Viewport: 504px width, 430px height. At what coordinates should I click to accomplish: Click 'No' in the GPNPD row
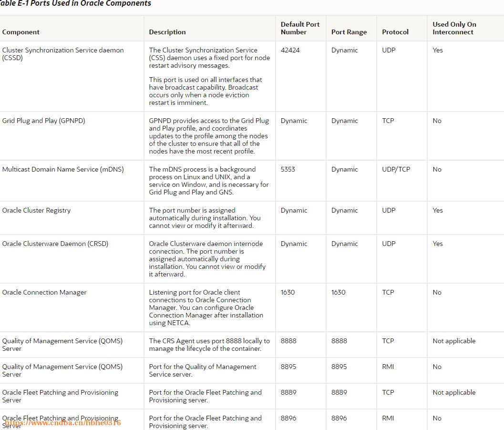tap(437, 121)
